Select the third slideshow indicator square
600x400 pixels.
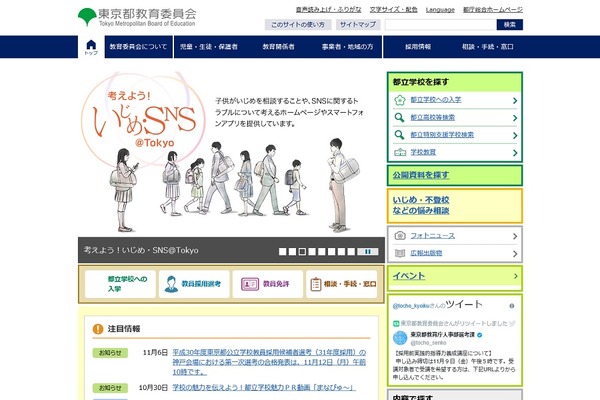pyautogui.click(x=302, y=251)
